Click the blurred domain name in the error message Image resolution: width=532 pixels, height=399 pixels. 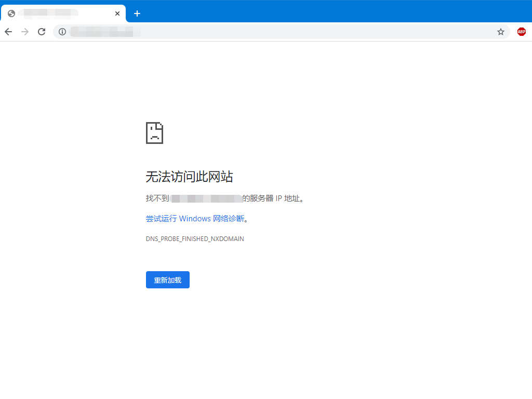[x=207, y=198]
